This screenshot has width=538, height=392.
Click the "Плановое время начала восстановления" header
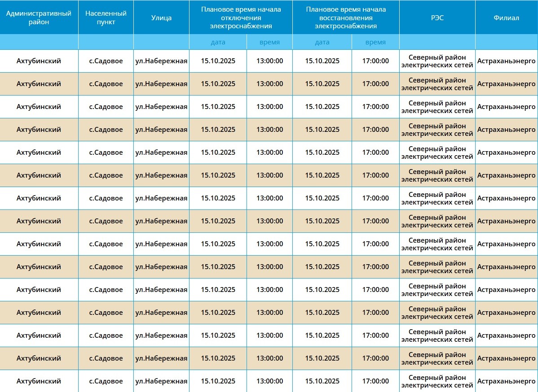[346, 17]
